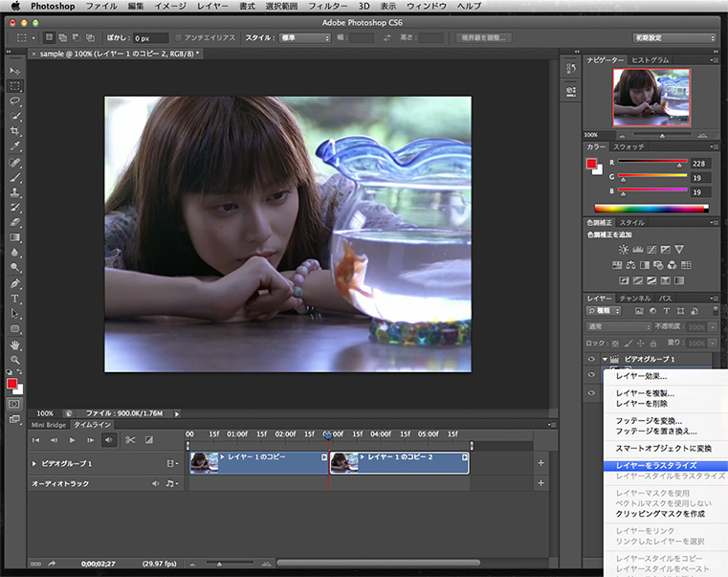Image resolution: width=728 pixels, height=577 pixels.
Task: Select the Zoom tool in toolbox
Action: pos(15,360)
